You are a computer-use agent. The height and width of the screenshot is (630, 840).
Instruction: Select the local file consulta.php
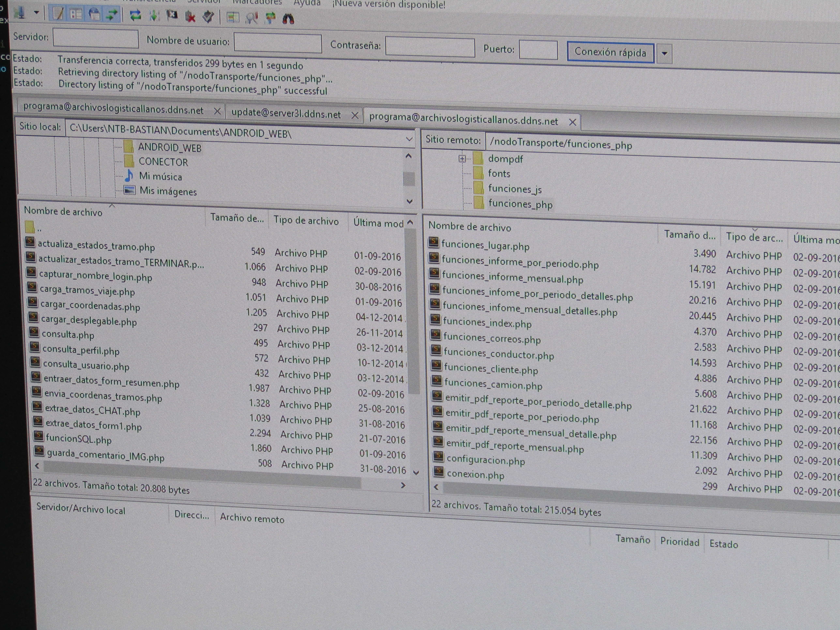[x=68, y=335]
